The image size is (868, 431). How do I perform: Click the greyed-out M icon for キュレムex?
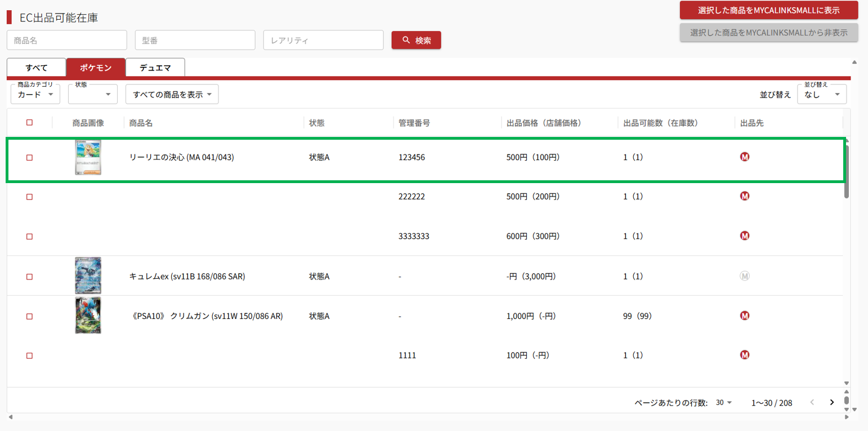[x=744, y=276]
